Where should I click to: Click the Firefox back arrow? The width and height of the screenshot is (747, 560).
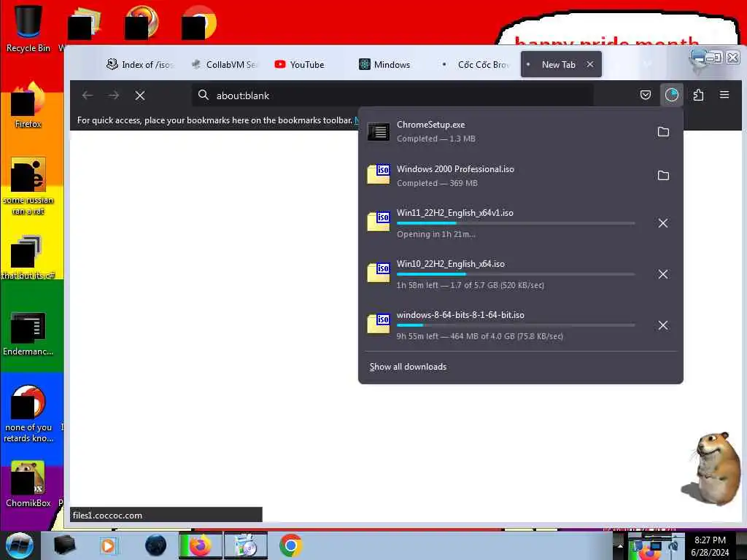click(88, 96)
